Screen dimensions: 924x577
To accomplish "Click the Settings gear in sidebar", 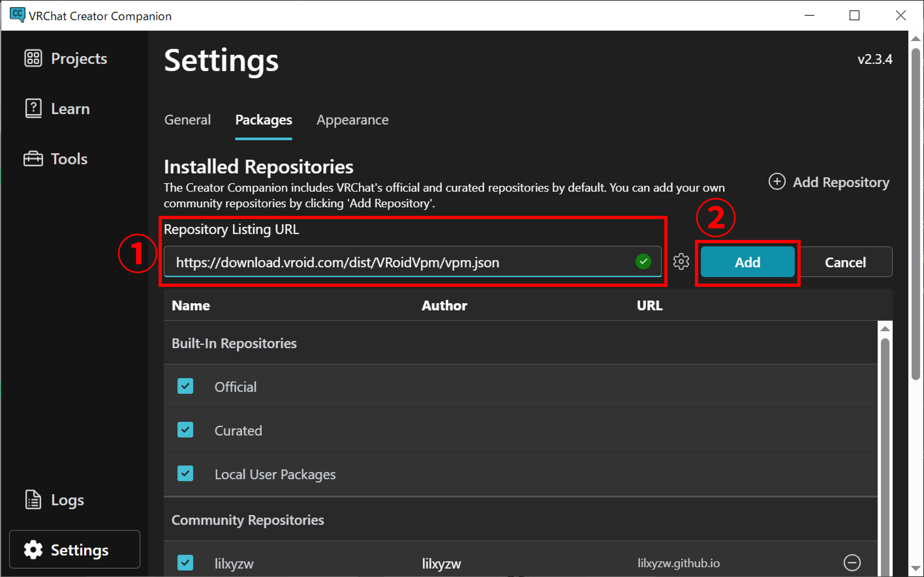I will (33, 550).
